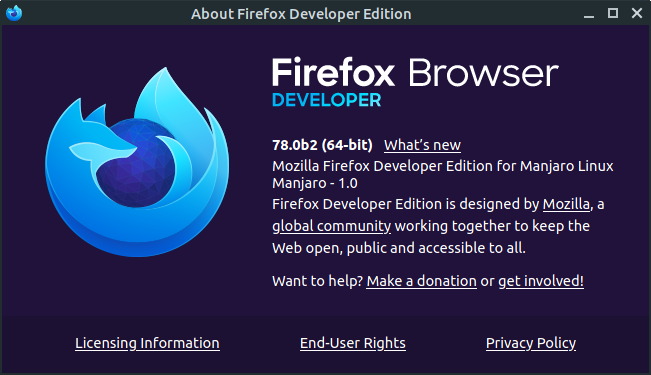The height and width of the screenshot is (375, 651).
Task: Click the blue DEVELOPER label
Action: coord(326,100)
